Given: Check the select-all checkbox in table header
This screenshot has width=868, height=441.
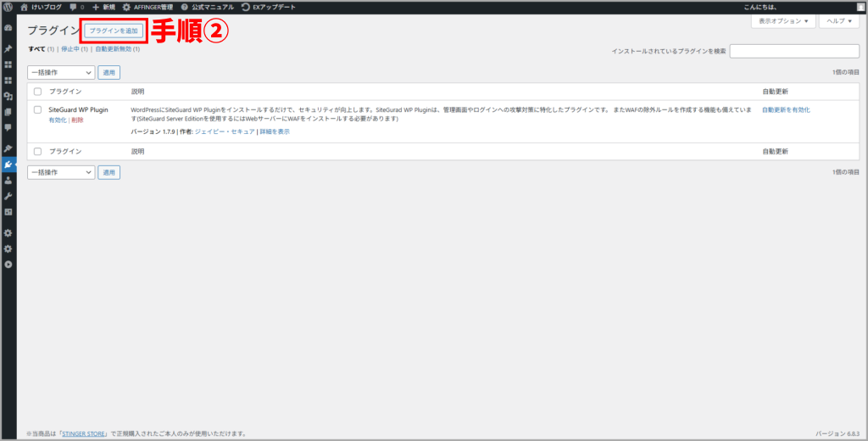Looking at the screenshot, I should (37, 91).
